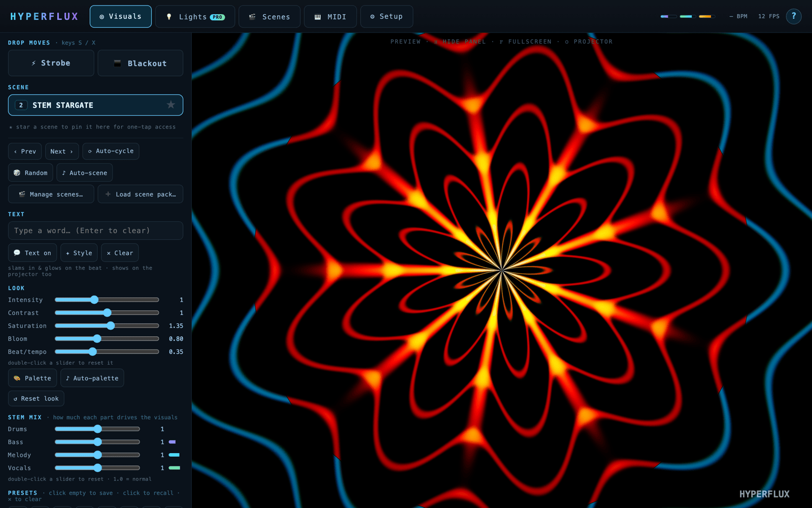
Task: Click the Melody cyan level indicator
Action: [x=175, y=455]
